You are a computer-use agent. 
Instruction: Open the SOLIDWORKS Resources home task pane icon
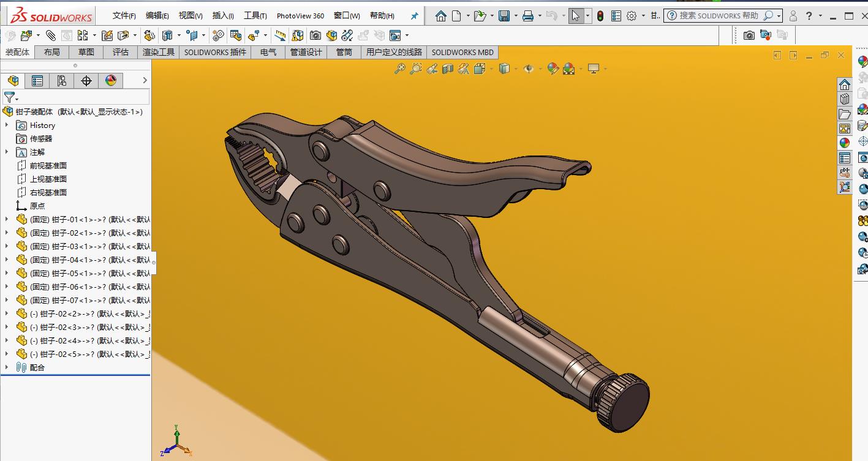845,84
